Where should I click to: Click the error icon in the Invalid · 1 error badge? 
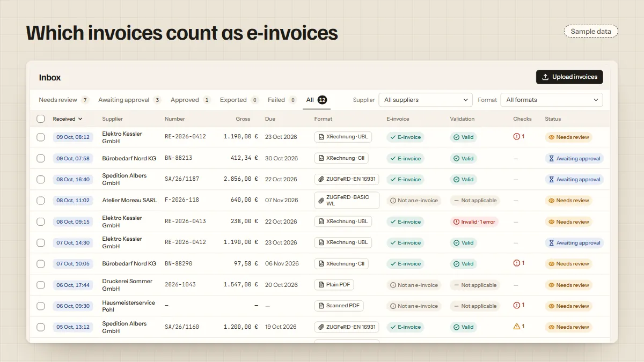pyautogui.click(x=456, y=221)
